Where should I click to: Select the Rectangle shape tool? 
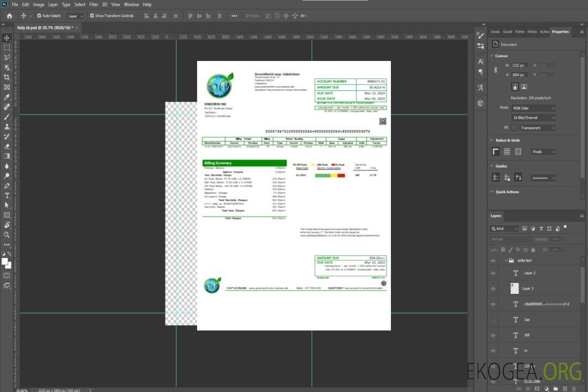pyautogui.click(x=7, y=215)
